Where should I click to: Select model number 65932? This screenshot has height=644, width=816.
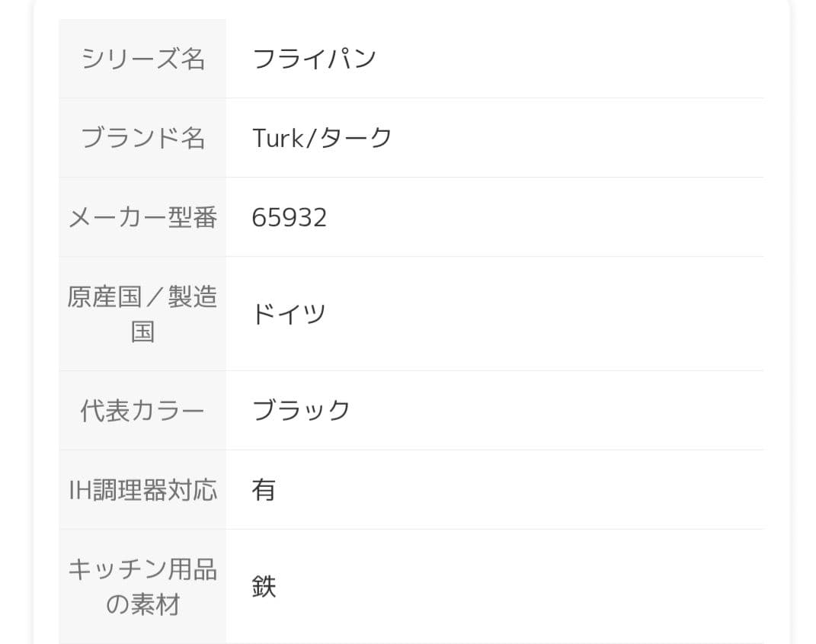(x=290, y=218)
